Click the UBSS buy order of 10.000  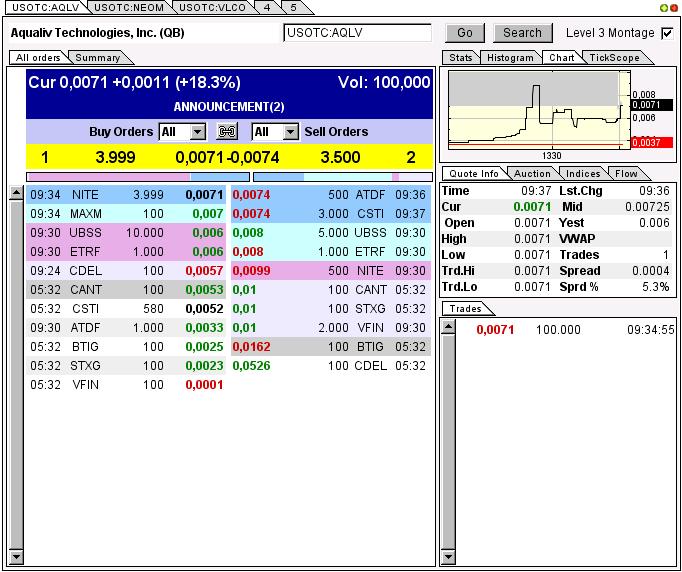126,233
